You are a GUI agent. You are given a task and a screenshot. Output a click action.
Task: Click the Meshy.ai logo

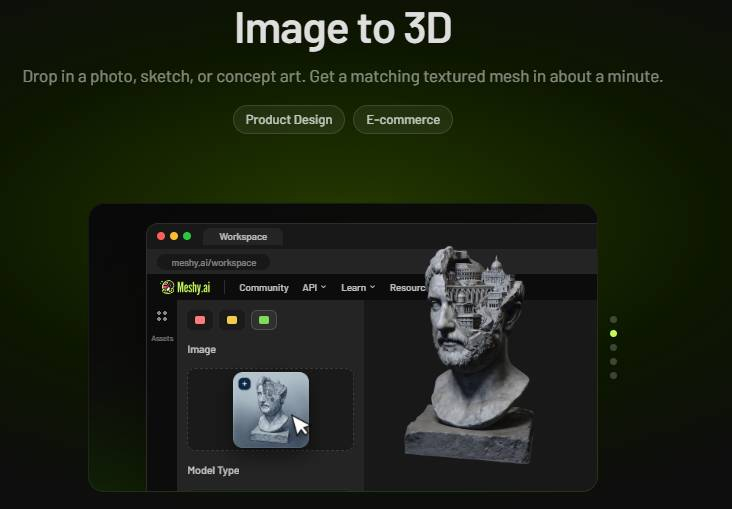point(185,287)
